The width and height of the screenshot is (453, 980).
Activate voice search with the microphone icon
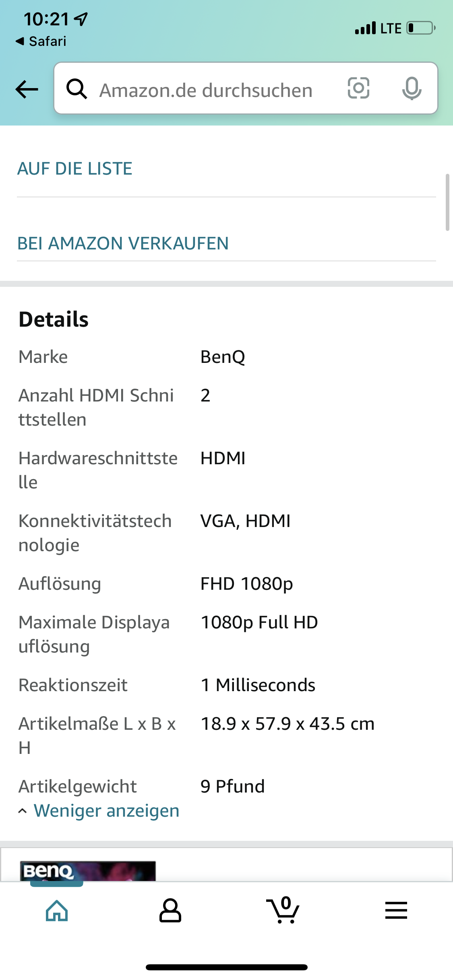pyautogui.click(x=412, y=89)
